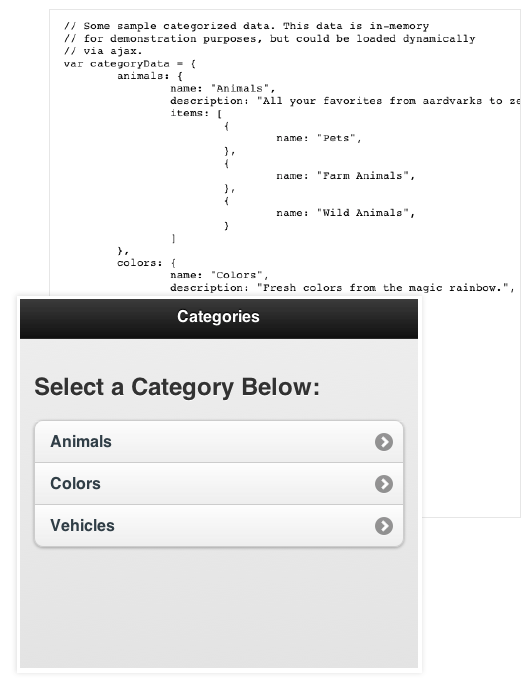Click the name: "Farm Animals" code line
The width and height of the screenshot is (528, 686).
pos(346,176)
